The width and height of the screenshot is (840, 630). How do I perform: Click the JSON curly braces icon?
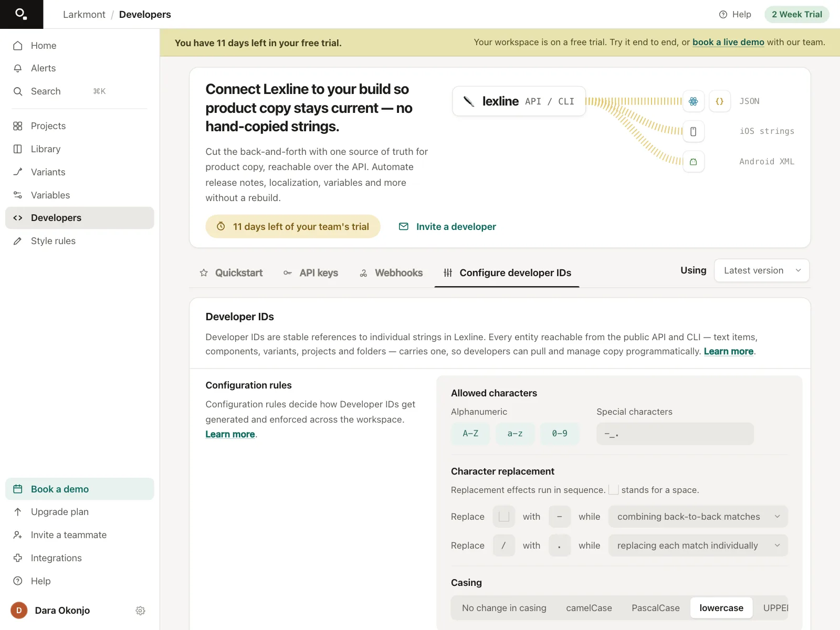[x=720, y=101]
